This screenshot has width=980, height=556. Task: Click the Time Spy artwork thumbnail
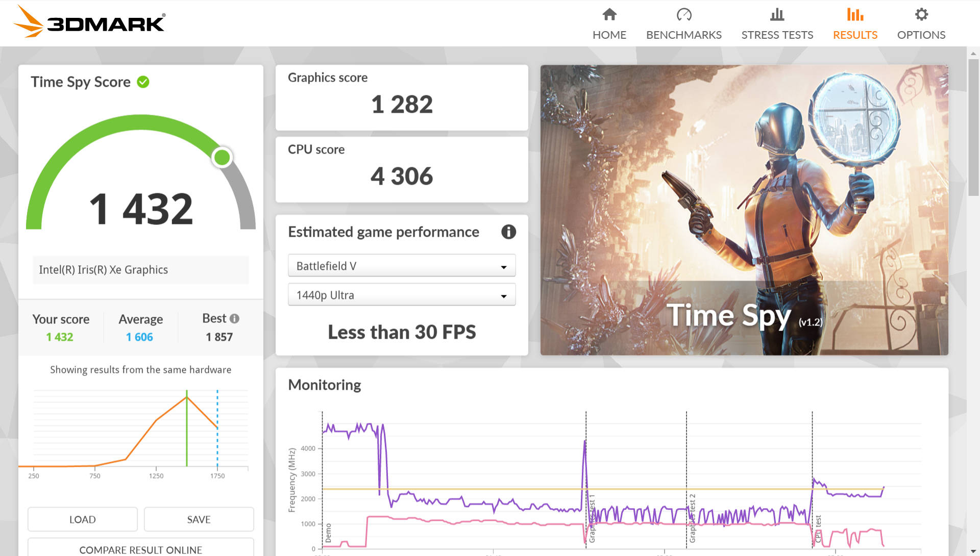coord(744,210)
